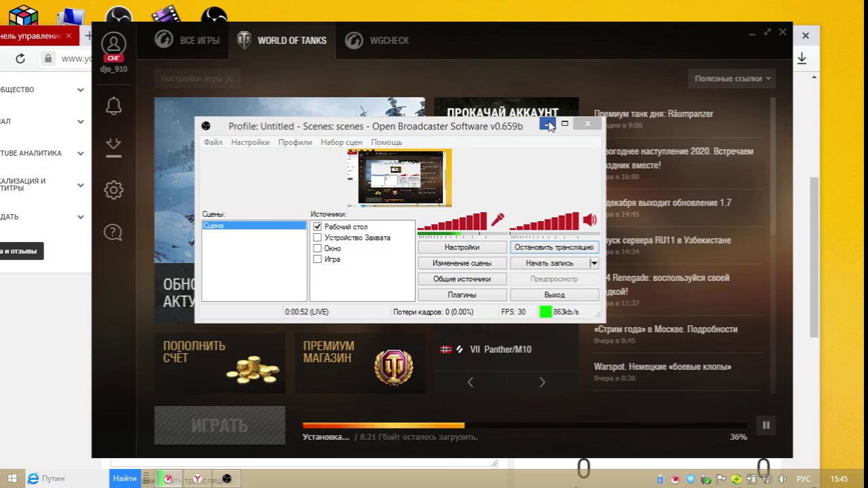The height and width of the screenshot is (488, 868).
Task: Enable the Игра source checkbox
Action: (x=317, y=260)
